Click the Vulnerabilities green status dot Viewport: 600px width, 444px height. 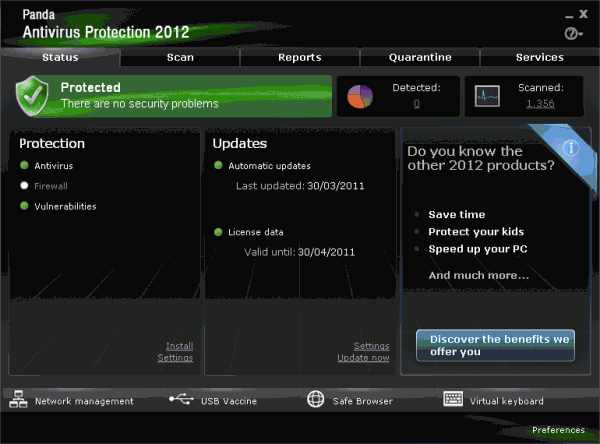[24, 206]
